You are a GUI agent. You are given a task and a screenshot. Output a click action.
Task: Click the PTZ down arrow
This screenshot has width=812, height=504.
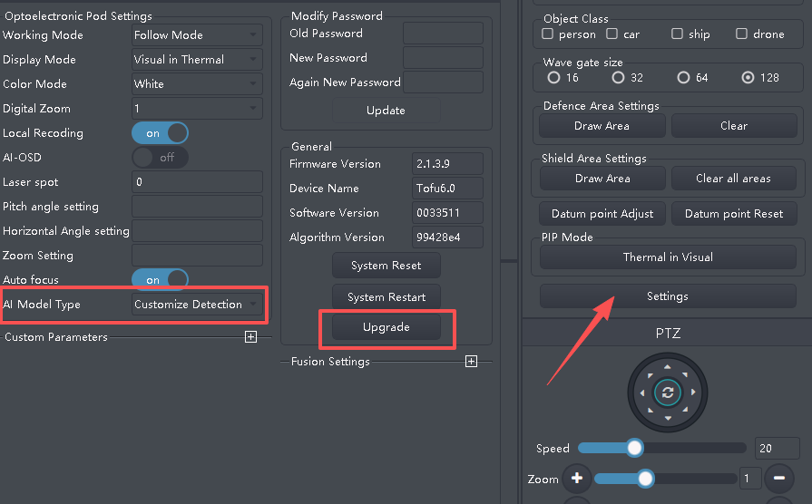(x=668, y=418)
